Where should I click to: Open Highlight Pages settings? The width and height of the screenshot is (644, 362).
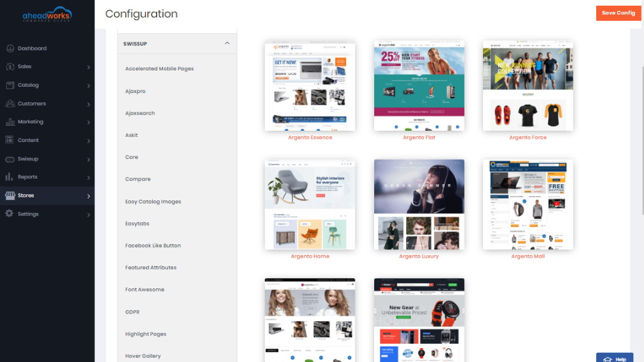[145, 334]
